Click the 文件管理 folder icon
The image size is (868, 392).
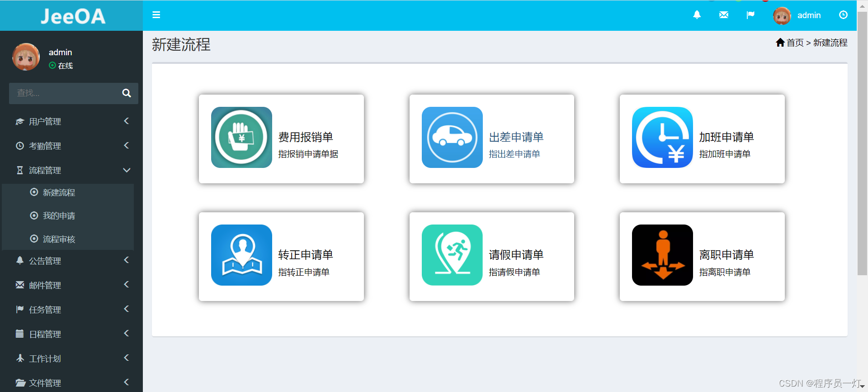(x=20, y=382)
